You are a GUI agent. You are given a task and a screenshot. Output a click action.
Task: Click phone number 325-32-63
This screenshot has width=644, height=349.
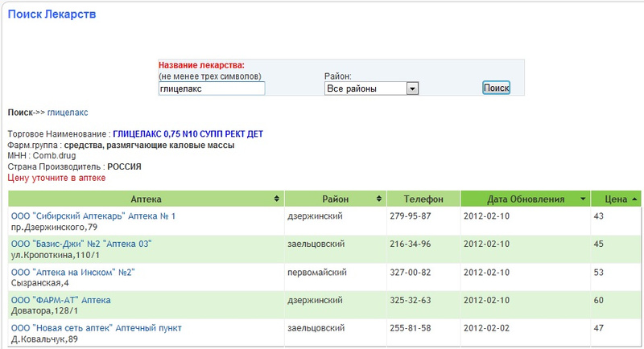411,300
